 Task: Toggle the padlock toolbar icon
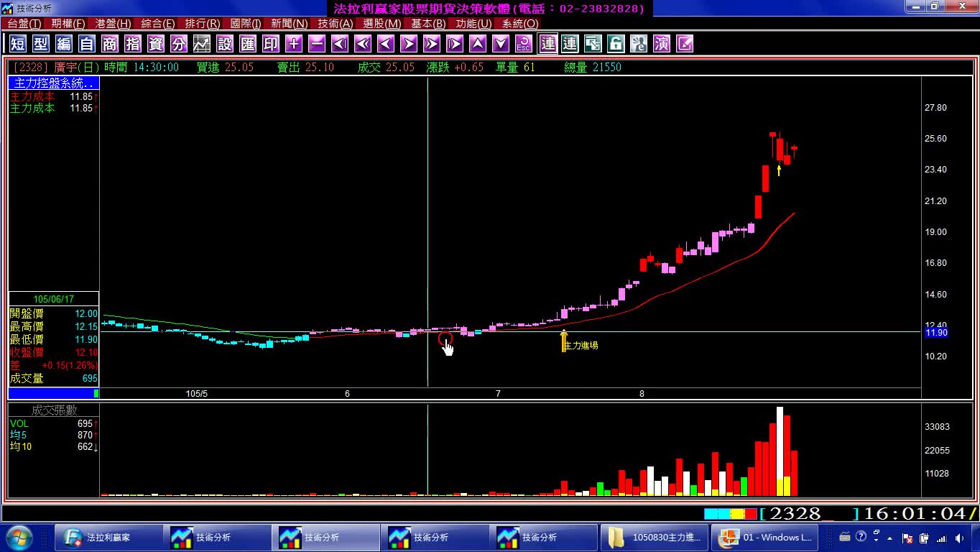click(x=616, y=44)
